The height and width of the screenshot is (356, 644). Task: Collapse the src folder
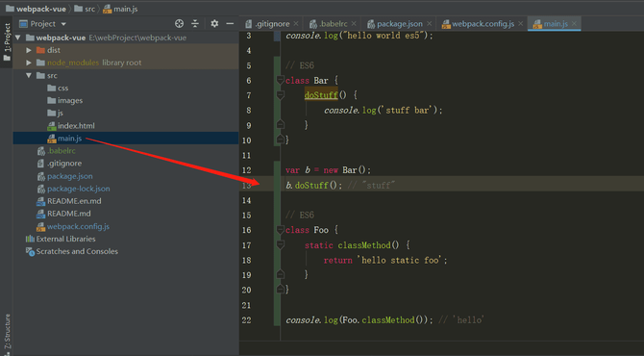[x=29, y=75]
